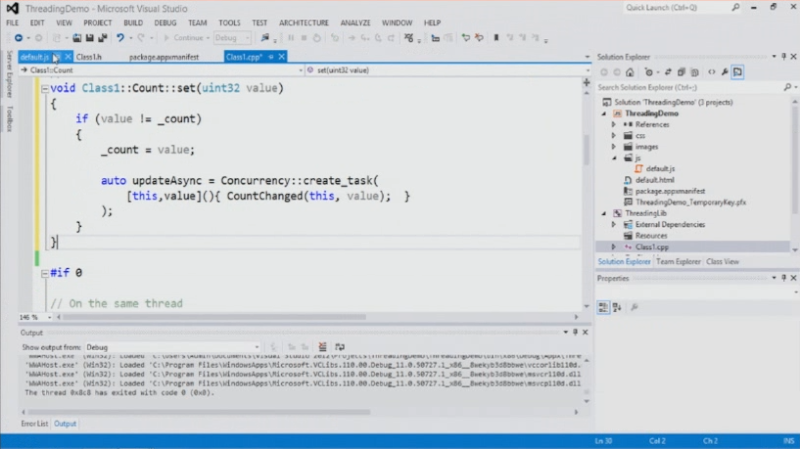Click the Navigate Backward toolbar icon
The image size is (800, 449).
18,38
